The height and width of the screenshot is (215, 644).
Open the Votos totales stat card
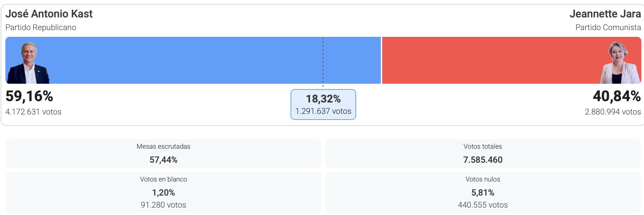point(483,153)
